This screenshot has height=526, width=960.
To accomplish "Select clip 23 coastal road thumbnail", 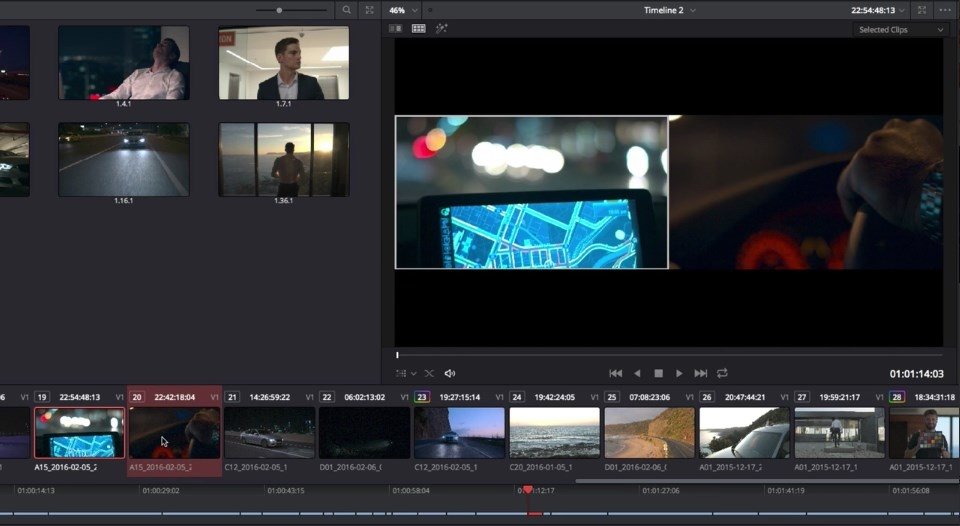I will pos(459,433).
